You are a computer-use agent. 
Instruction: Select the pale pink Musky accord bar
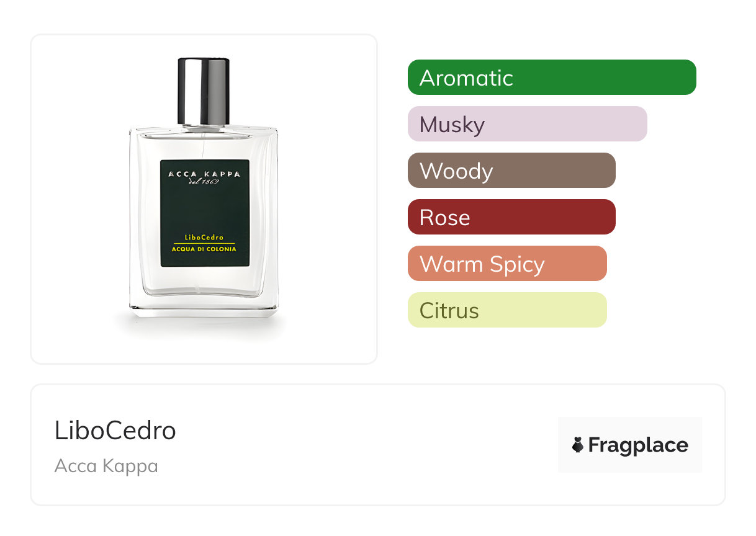coord(528,124)
